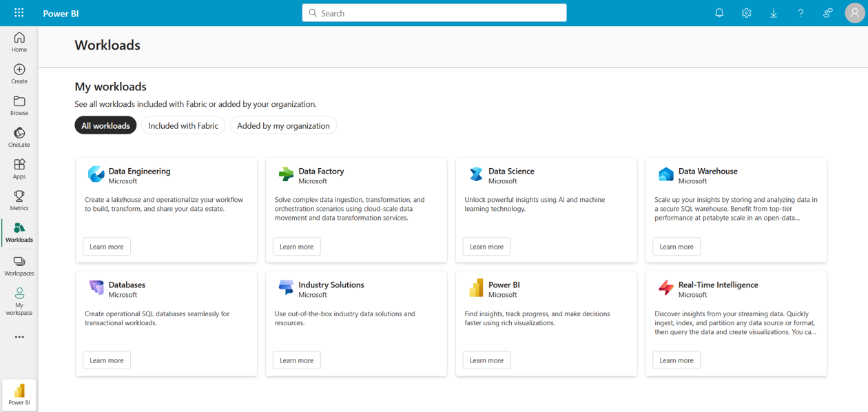
Task: Open My workspace from the sidebar
Action: [19, 298]
